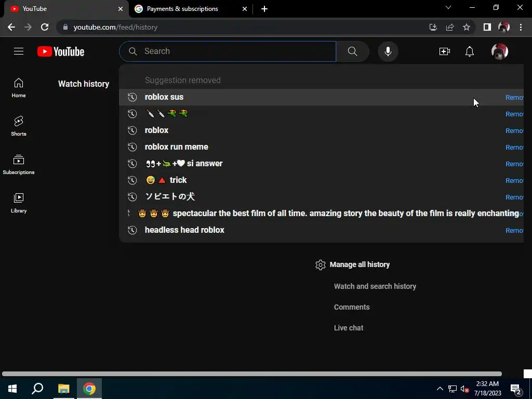This screenshot has height=399, width=532.
Task: Open Comments history
Action: (x=352, y=307)
